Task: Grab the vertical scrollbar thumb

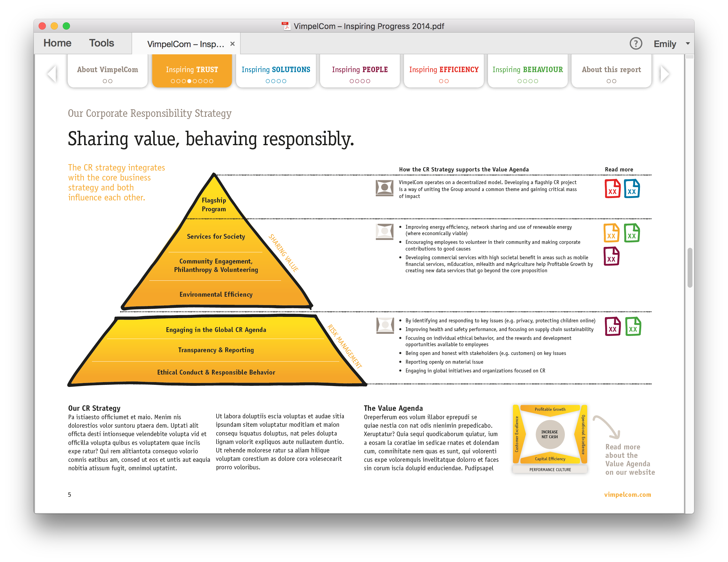Action: point(690,267)
